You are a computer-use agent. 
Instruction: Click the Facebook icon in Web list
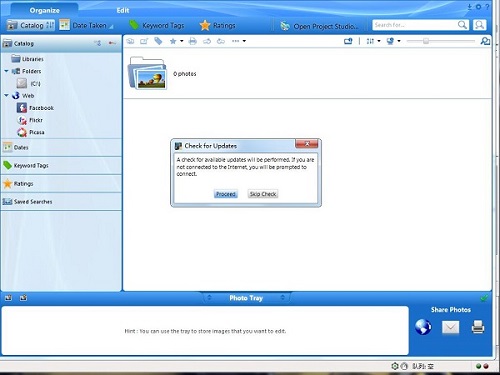click(x=22, y=108)
